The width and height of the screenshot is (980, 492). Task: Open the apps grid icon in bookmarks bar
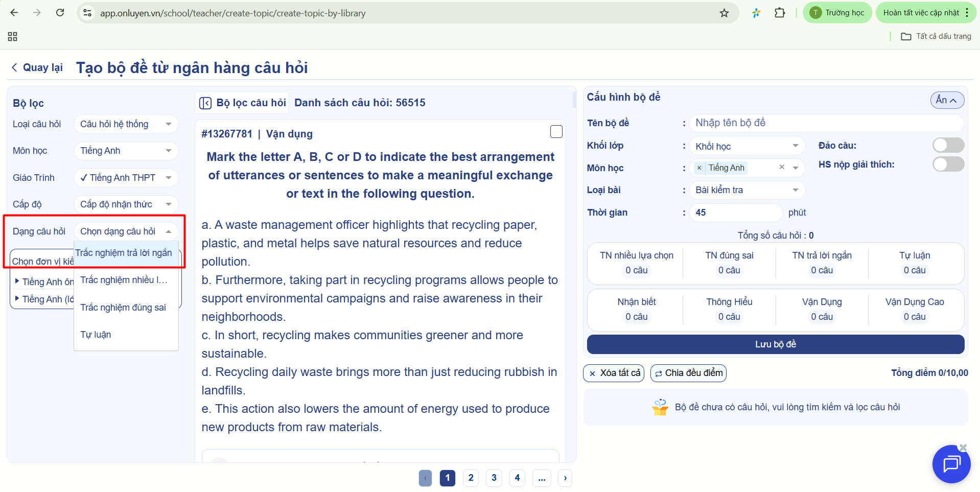13,36
